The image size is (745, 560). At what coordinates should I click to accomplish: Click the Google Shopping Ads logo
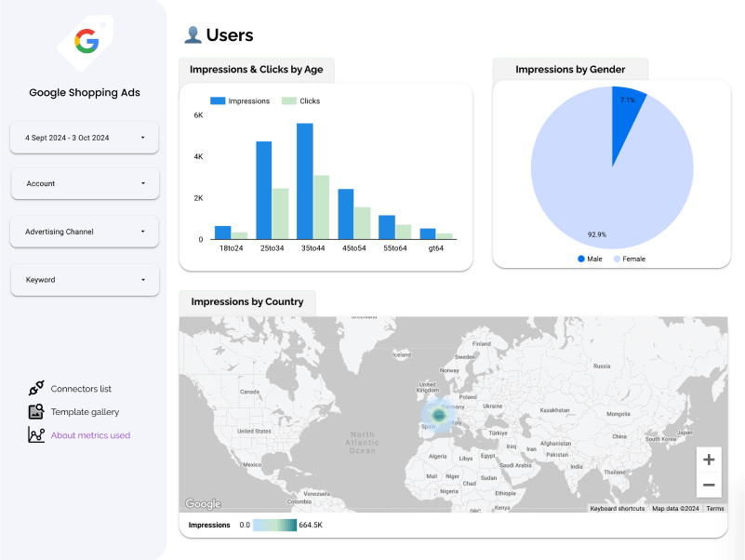click(x=85, y=42)
